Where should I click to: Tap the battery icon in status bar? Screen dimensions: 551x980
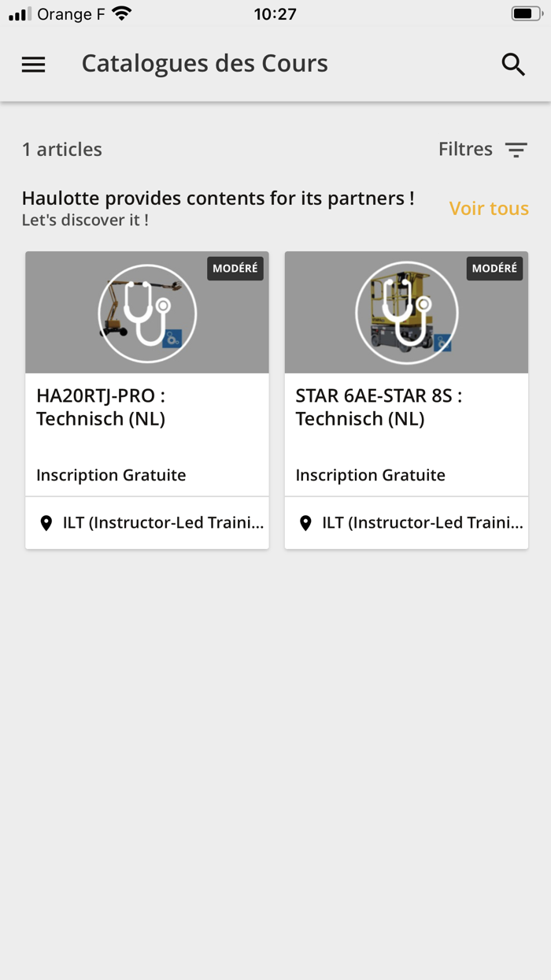[525, 14]
